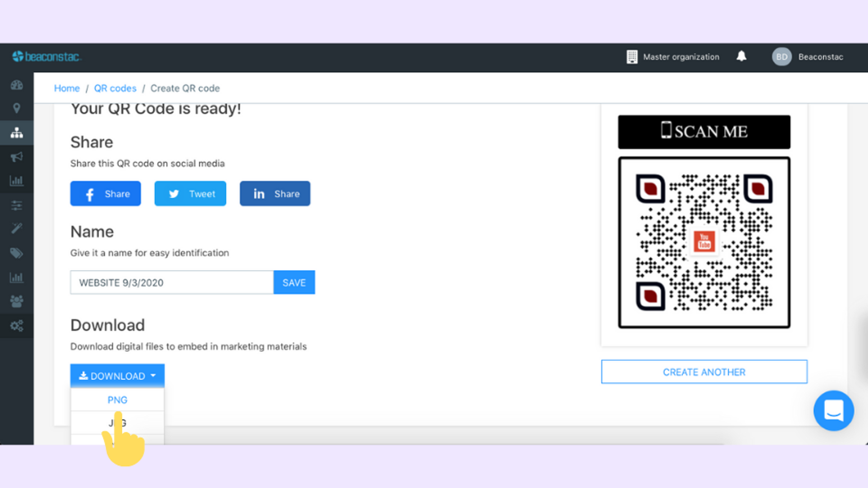The image size is (868, 488).
Task: Click the Create QR code breadcrumb text
Action: click(x=185, y=88)
